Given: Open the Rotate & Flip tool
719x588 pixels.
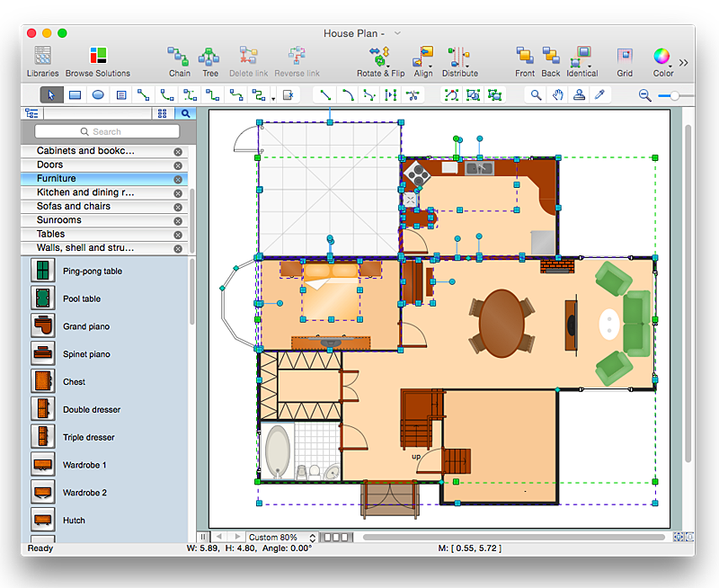Looking at the screenshot, I should (380, 56).
